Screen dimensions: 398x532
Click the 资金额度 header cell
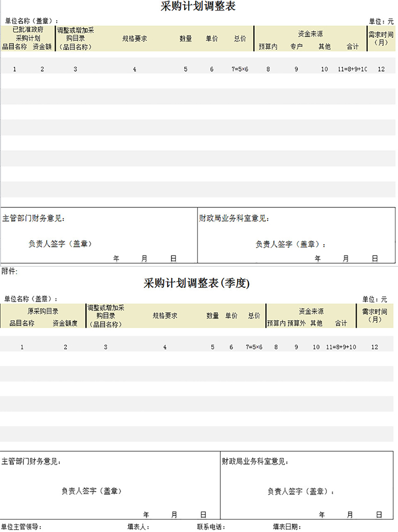tap(65, 323)
